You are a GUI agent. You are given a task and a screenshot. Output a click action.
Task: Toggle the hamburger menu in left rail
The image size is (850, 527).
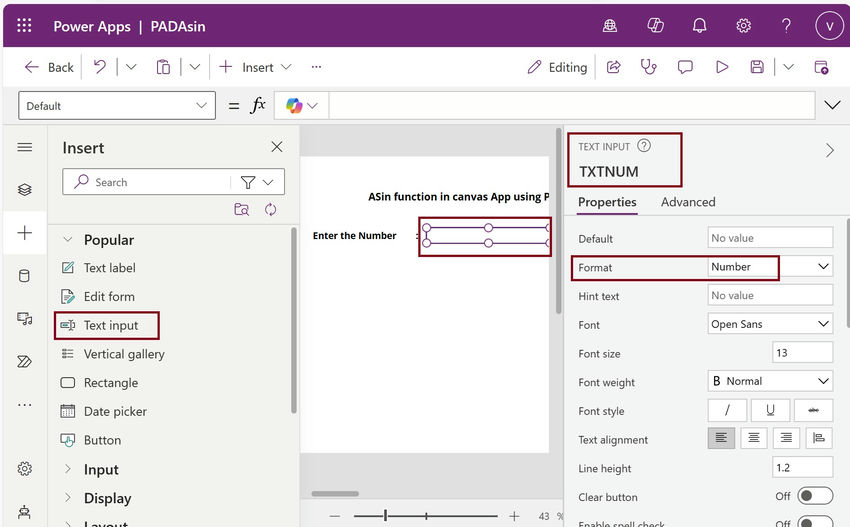tap(24, 147)
